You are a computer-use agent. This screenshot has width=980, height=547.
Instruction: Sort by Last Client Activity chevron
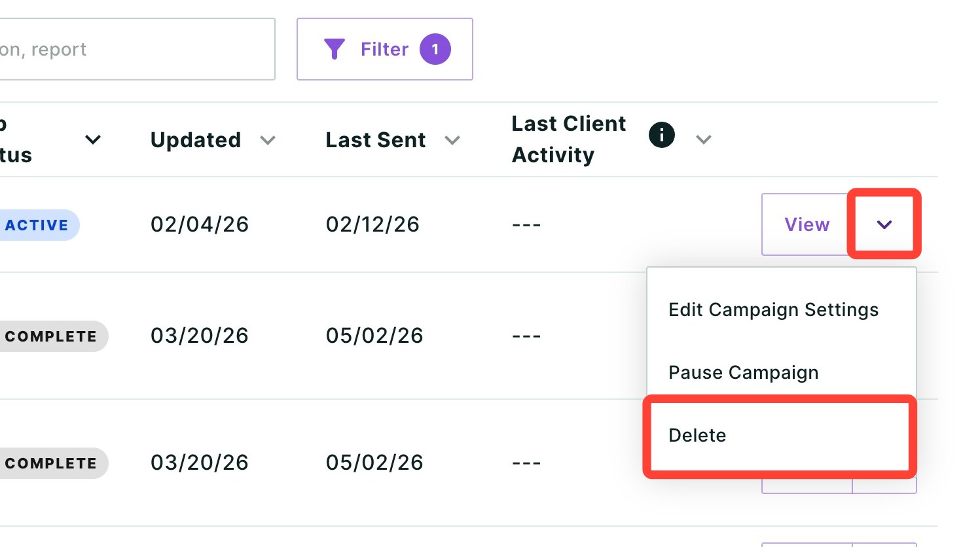coord(704,139)
